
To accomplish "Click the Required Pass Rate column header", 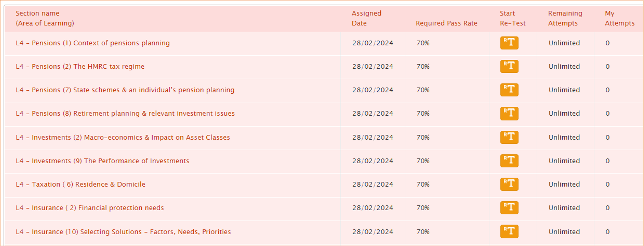I will (x=446, y=23).
